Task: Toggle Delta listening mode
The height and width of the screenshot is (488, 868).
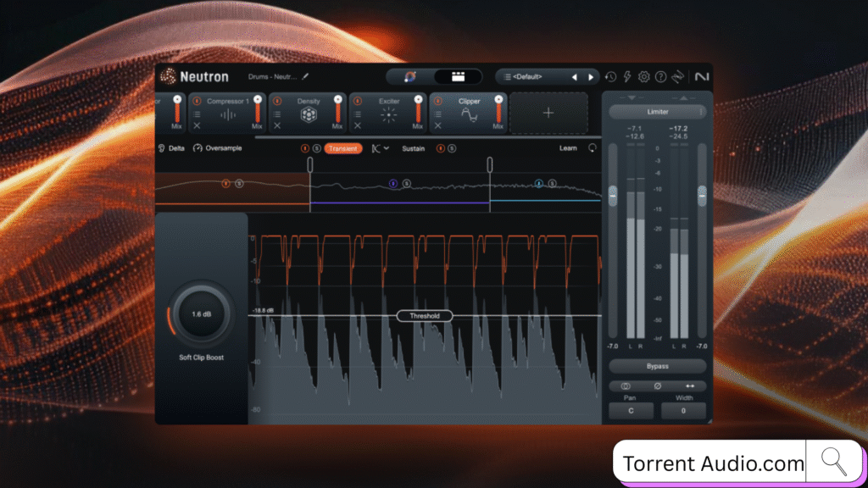Action: 171,148
